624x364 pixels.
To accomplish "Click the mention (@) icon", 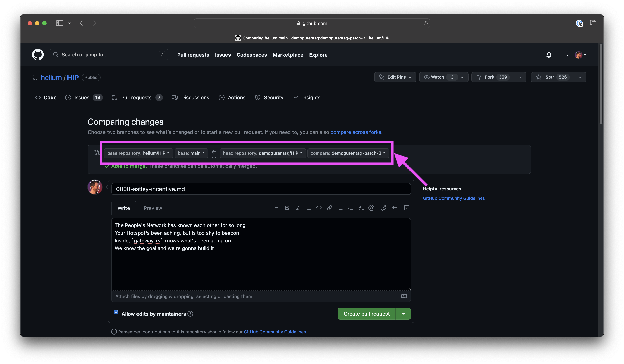I will [x=371, y=208].
